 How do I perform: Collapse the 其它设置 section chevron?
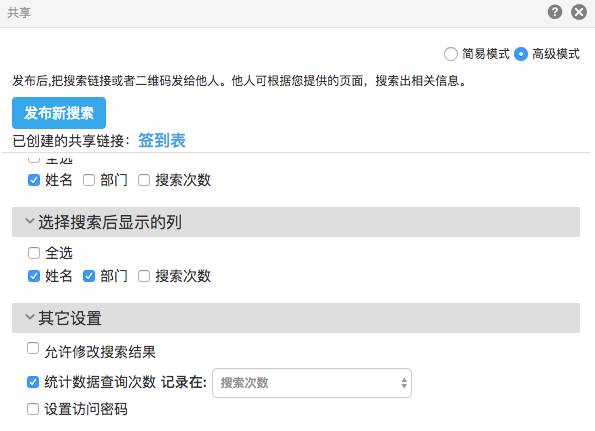coord(30,317)
